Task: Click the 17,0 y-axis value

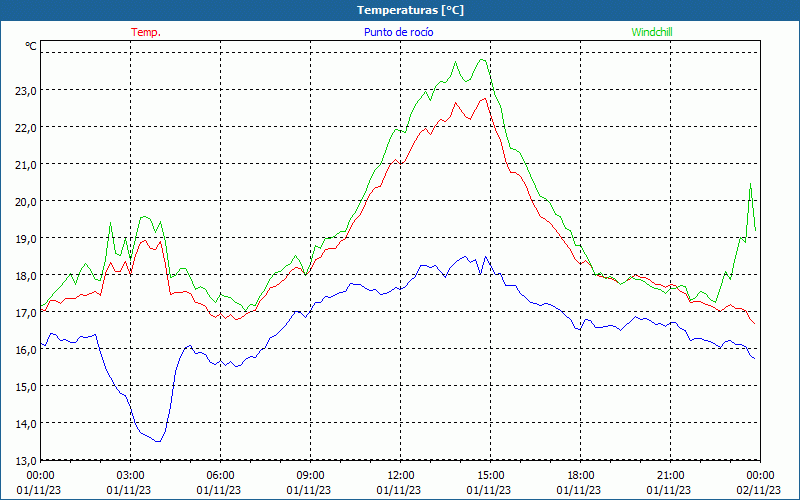Action: [x=26, y=313]
